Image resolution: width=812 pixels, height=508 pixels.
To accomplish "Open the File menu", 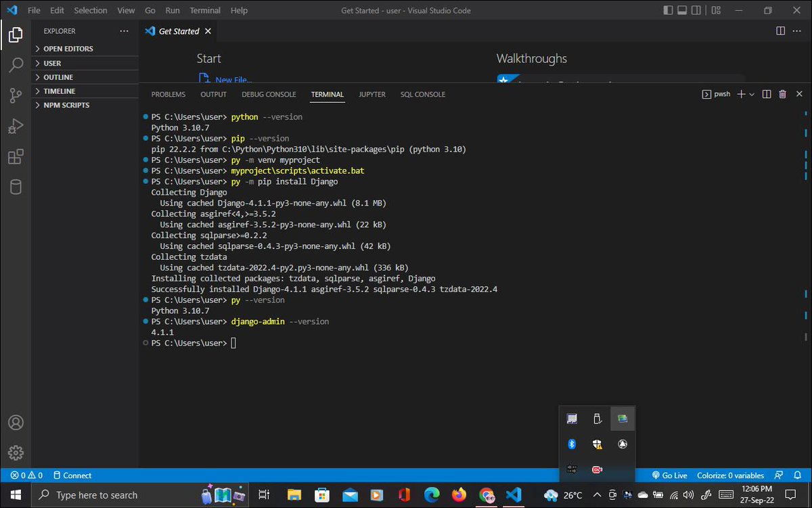I will point(34,10).
